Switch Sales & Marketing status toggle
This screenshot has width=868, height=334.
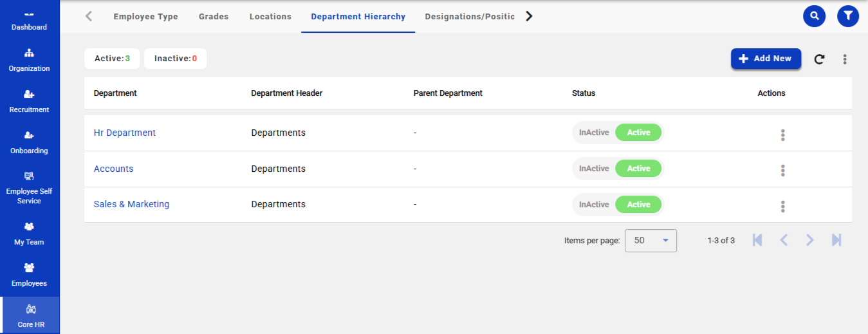pos(617,205)
